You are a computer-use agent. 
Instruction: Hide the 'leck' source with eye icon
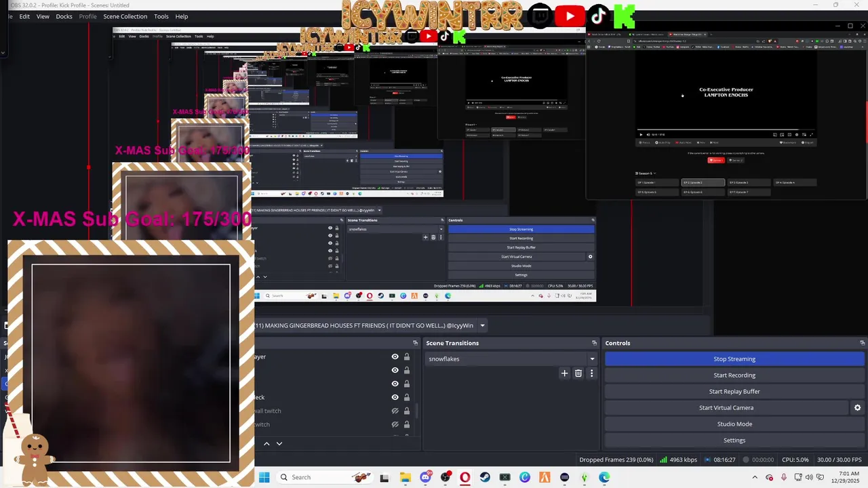[395, 397]
